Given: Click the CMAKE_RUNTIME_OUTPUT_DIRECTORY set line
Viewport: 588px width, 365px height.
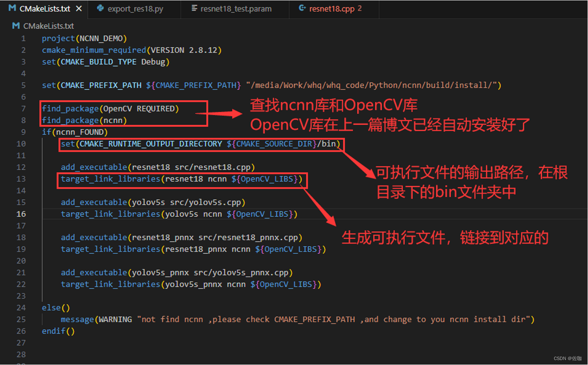Looking at the screenshot, I should click(201, 144).
